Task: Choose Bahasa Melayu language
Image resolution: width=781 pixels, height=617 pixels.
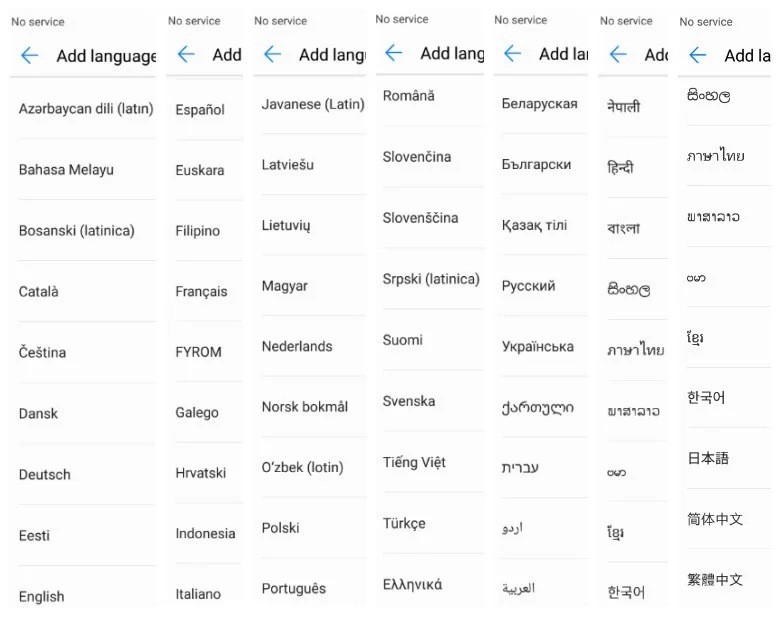Action: tap(66, 170)
